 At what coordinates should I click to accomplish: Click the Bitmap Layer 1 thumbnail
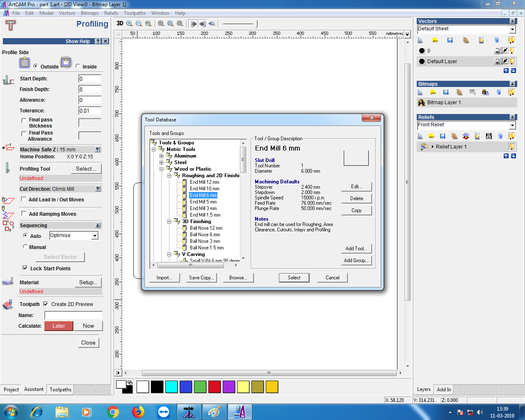pos(422,103)
